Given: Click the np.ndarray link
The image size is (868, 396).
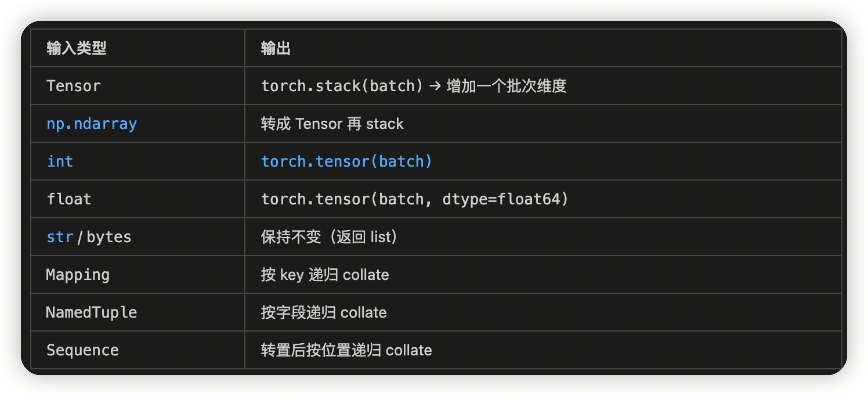Looking at the screenshot, I should coord(92,124).
